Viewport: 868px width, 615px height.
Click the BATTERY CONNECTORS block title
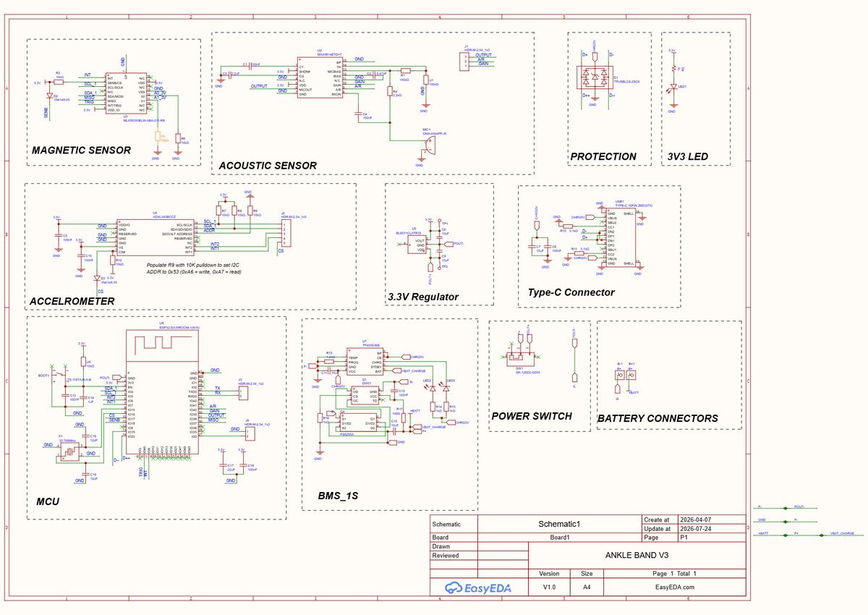[x=658, y=418]
